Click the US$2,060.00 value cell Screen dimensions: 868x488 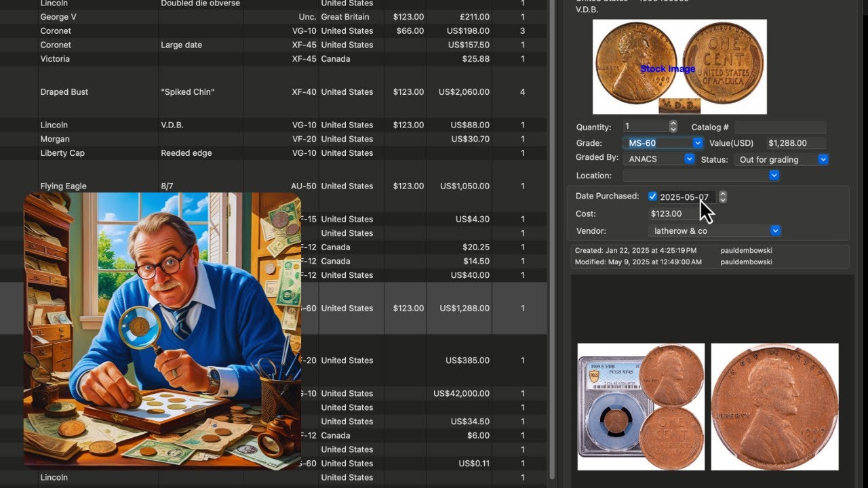pos(464,92)
